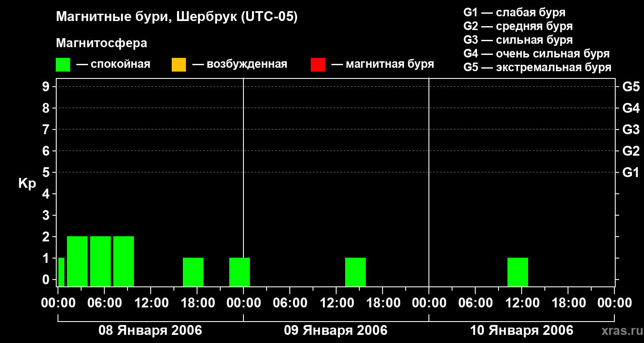Click the 06:00 time label for 10 Января
644x343 pixels.
475,303
